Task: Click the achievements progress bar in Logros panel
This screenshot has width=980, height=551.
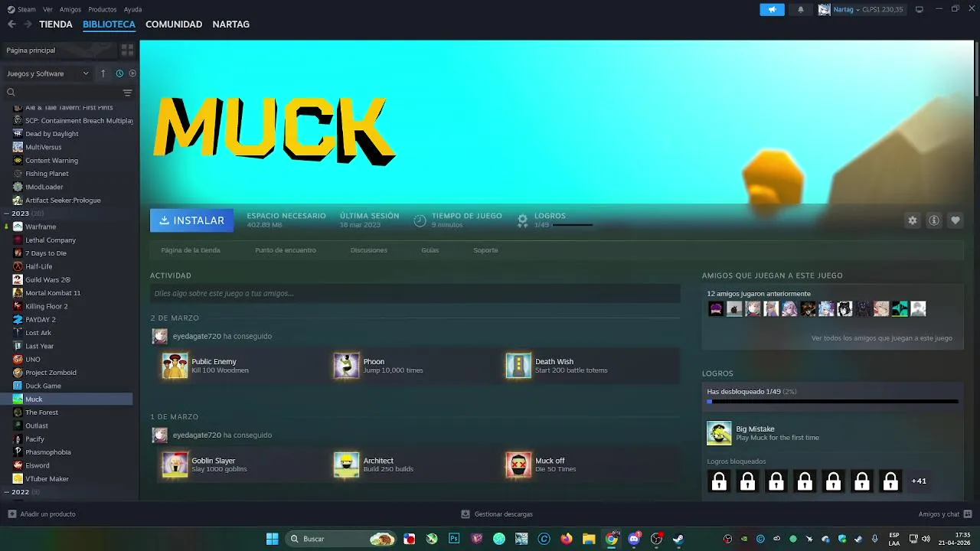Action: click(832, 401)
